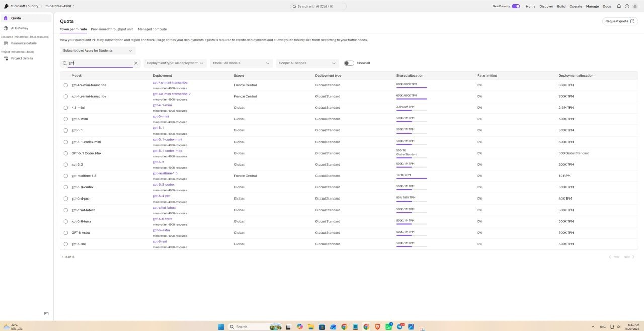Go to Home in the top navigation

530,6
